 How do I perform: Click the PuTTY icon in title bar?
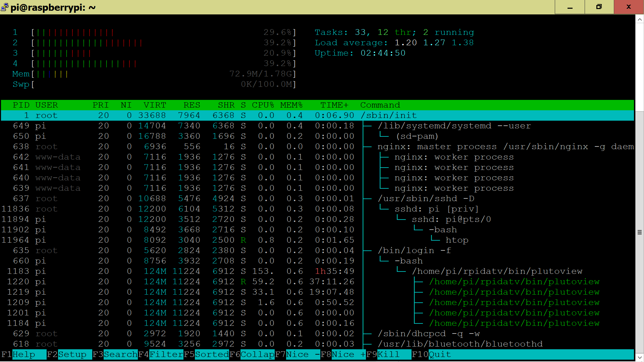click(5, 7)
